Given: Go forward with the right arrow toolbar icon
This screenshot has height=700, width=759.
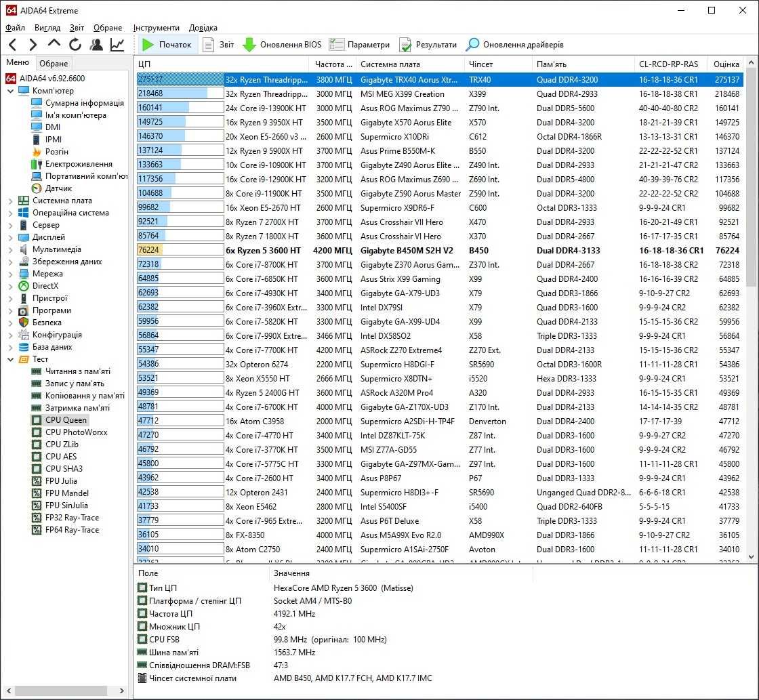Looking at the screenshot, I should (33, 45).
